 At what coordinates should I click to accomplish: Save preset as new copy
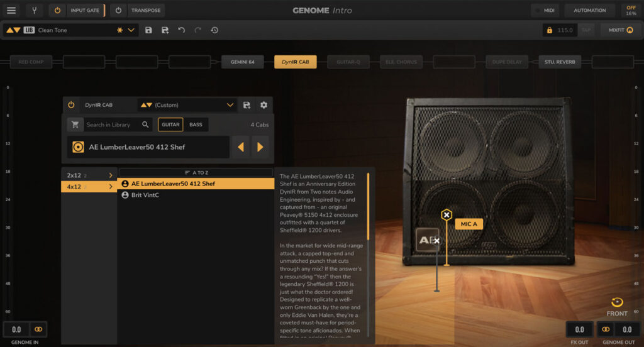[x=165, y=30]
